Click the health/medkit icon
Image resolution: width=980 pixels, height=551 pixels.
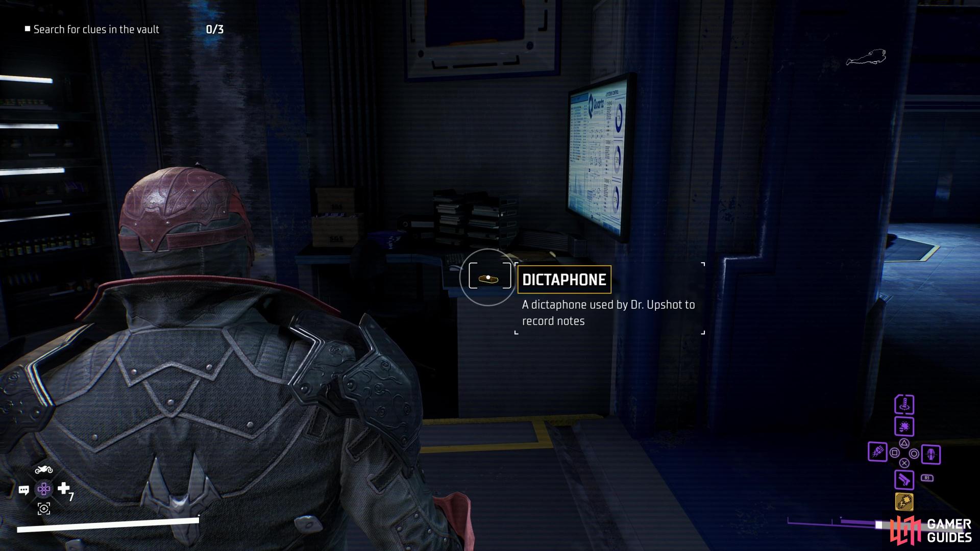(x=62, y=489)
